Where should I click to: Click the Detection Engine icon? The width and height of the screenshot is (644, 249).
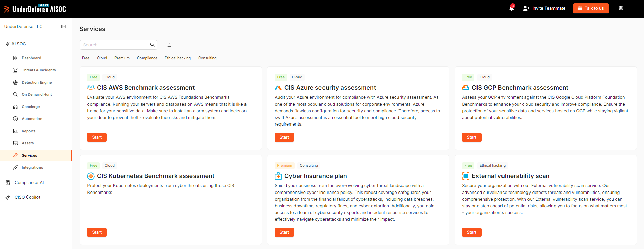point(15,82)
